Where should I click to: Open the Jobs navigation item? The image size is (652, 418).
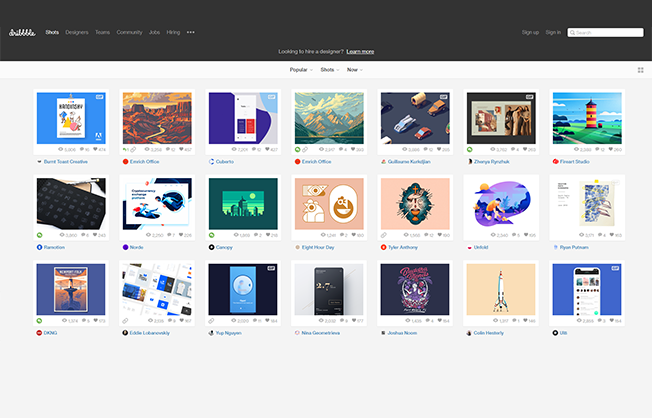[154, 32]
